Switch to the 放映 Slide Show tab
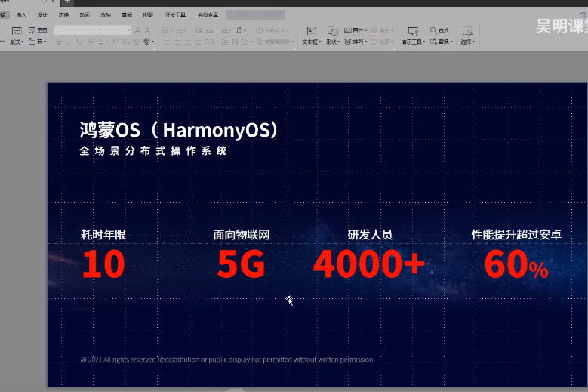Viewport: 588px width, 392px height. 106,15
